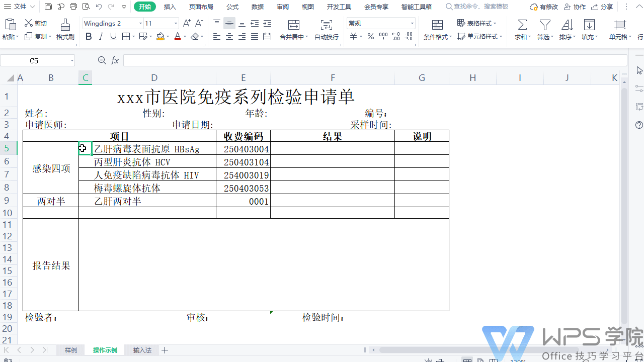Switch to the 输入法 sheet tab
The height and width of the screenshot is (362, 644).
(142, 350)
